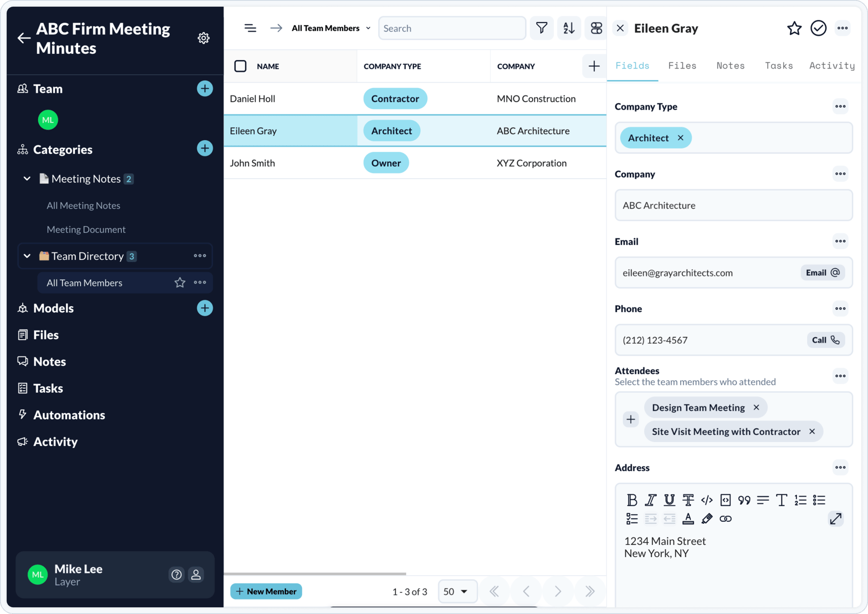Insert a link in Address editor

pyautogui.click(x=726, y=519)
